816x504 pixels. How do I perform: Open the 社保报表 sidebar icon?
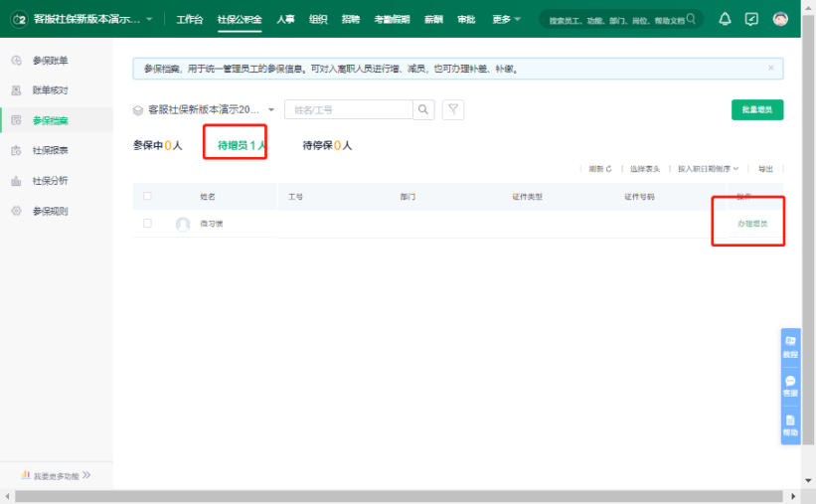point(17,150)
